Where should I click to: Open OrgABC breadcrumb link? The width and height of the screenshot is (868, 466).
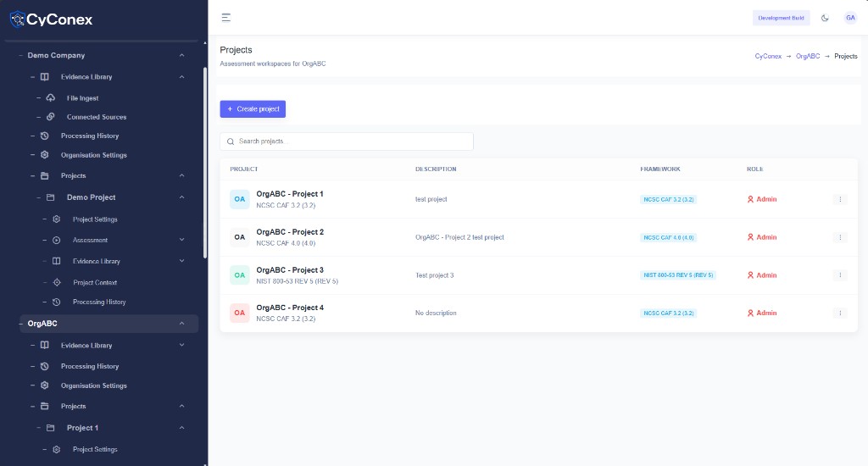tap(808, 57)
